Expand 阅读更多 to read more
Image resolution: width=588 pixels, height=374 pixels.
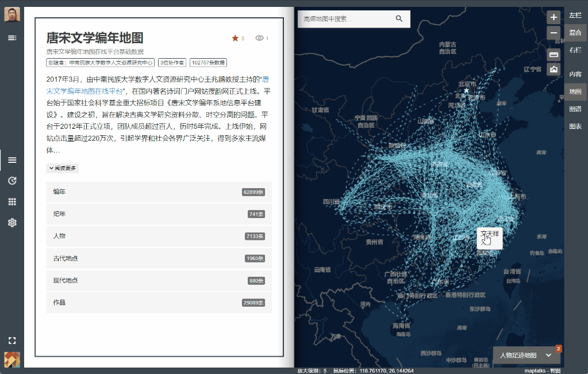click(x=62, y=168)
